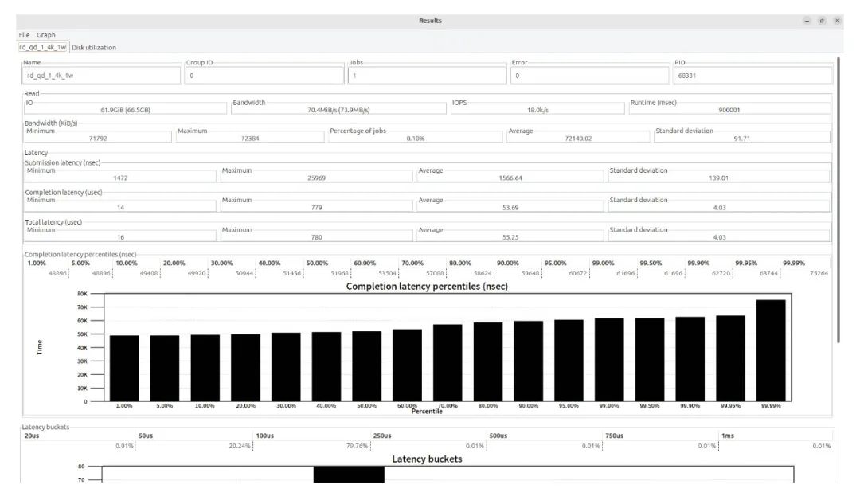Viewport: 860px width, 504px height.
Task: Click the Bandwidth Minimum value 71792
Action: coord(98,139)
